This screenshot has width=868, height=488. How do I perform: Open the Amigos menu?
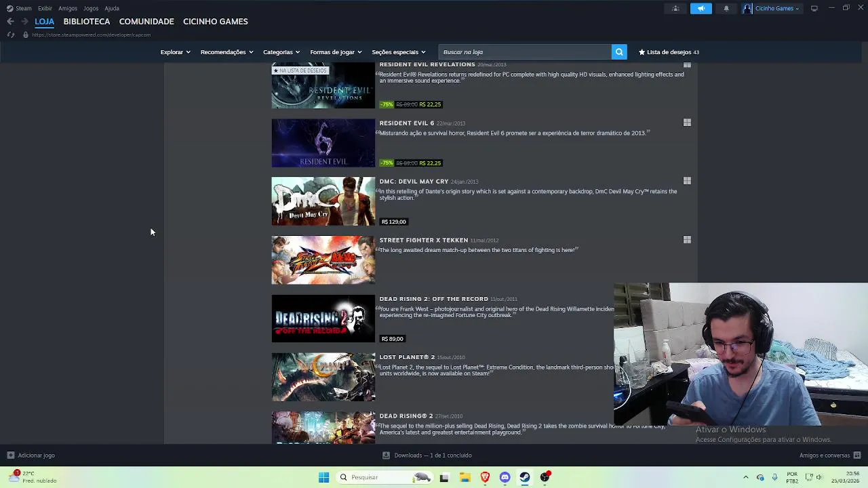tap(68, 8)
